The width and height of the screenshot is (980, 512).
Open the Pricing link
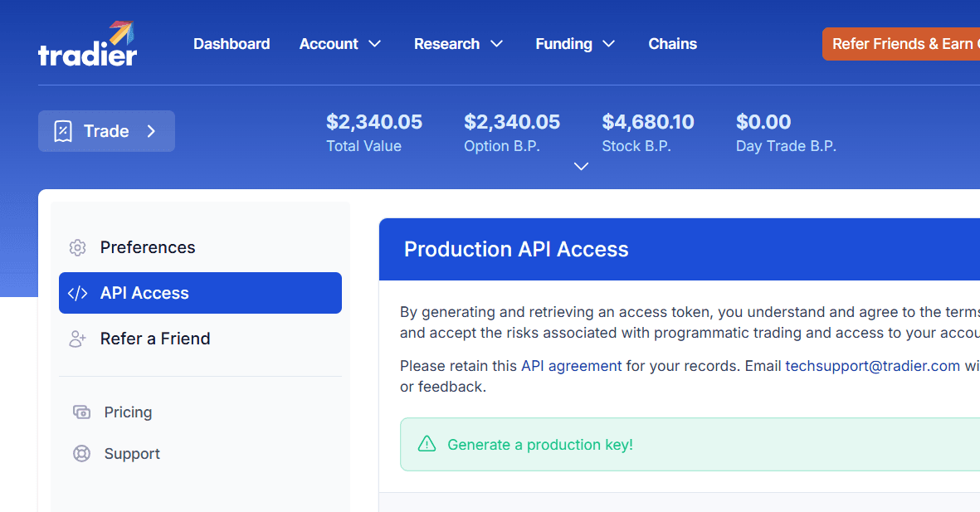(128, 412)
